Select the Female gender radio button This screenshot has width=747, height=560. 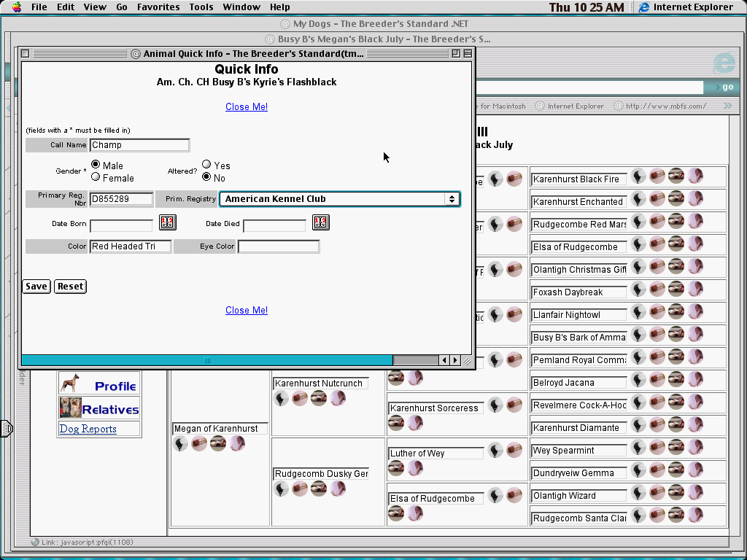click(96, 176)
